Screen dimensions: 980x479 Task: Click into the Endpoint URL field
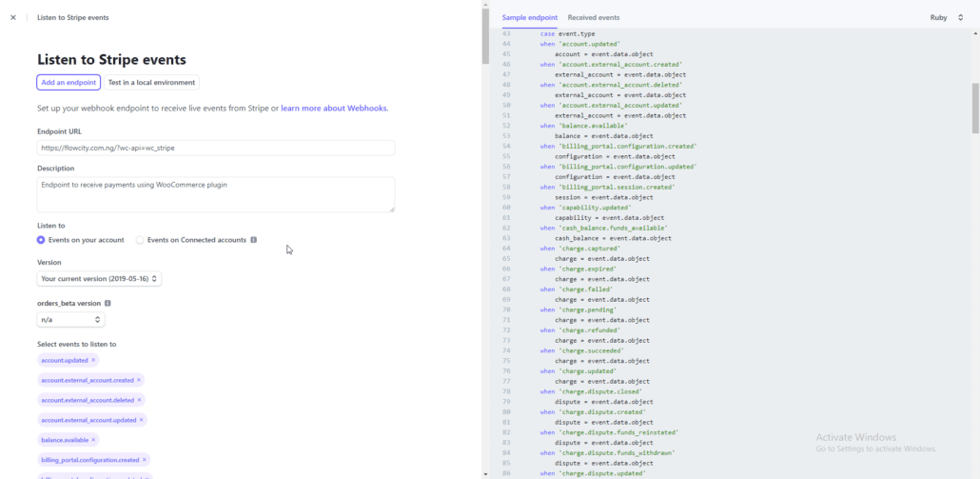point(216,149)
